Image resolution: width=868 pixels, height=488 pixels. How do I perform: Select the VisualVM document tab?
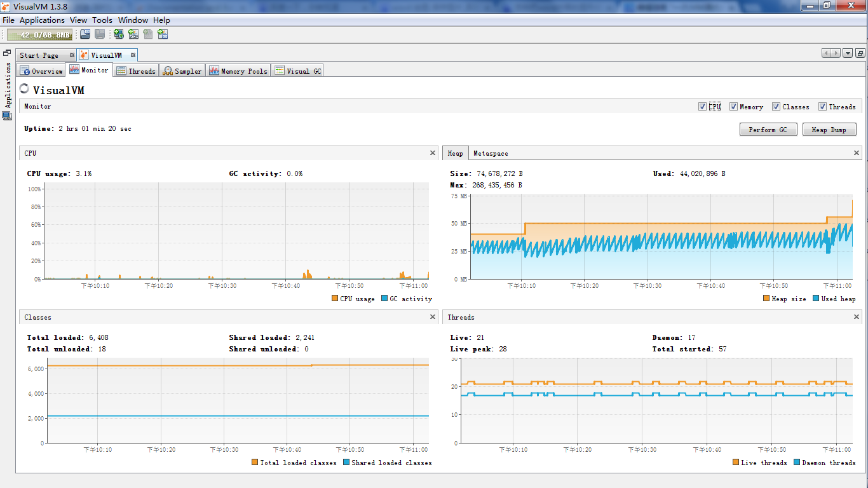(107, 55)
